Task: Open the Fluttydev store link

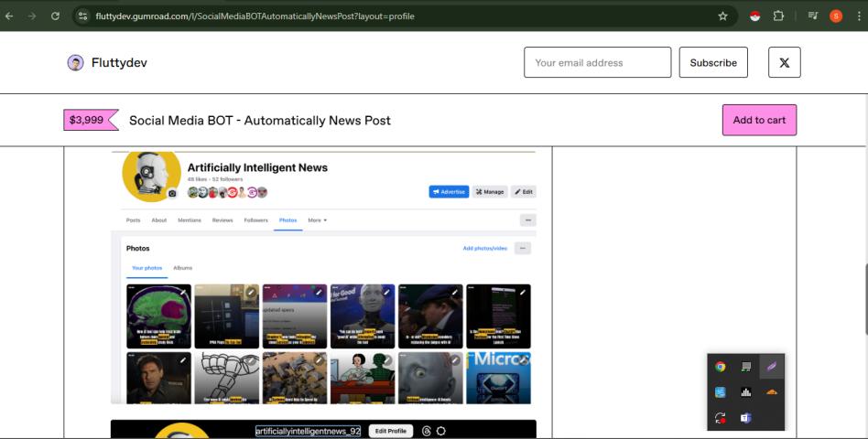Action: click(119, 62)
